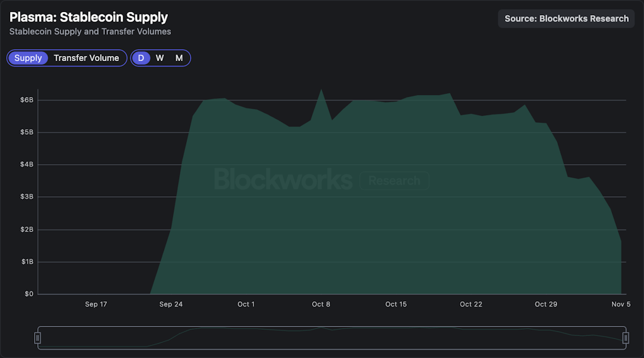Select monthly M interval
The width and height of the screenshot is (644, 358).
(179, 58)
